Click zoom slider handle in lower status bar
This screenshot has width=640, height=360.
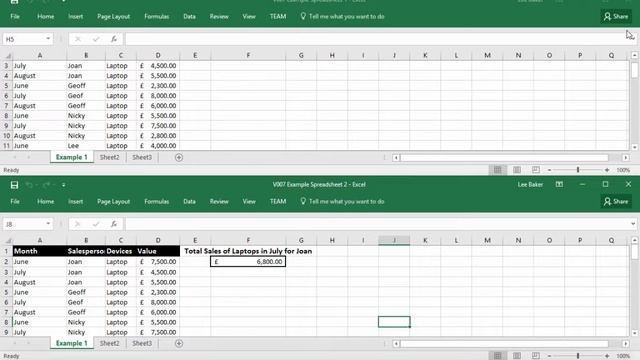click(578, 356)
